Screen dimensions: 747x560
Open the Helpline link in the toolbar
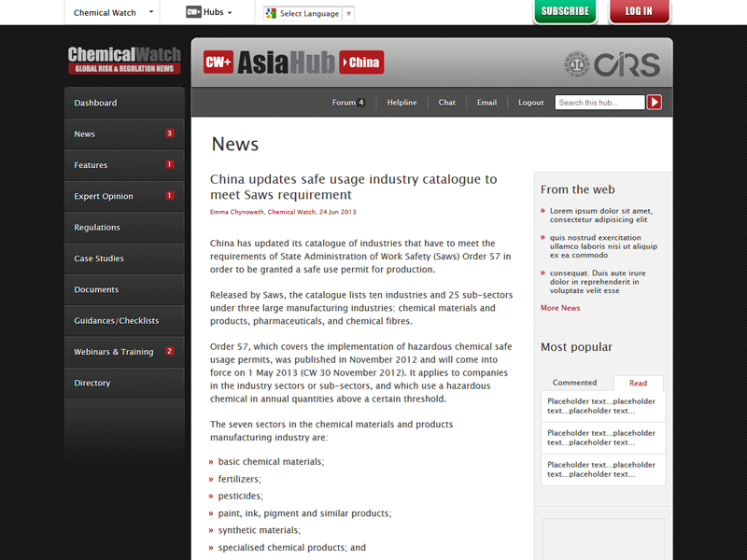tap(402, 103)
